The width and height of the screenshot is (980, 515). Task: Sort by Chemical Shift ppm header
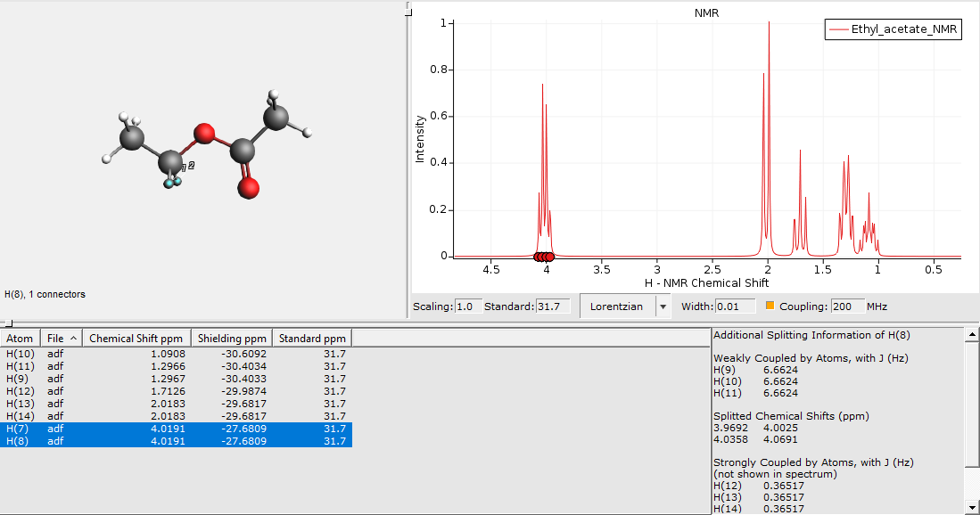pos(136,339)
